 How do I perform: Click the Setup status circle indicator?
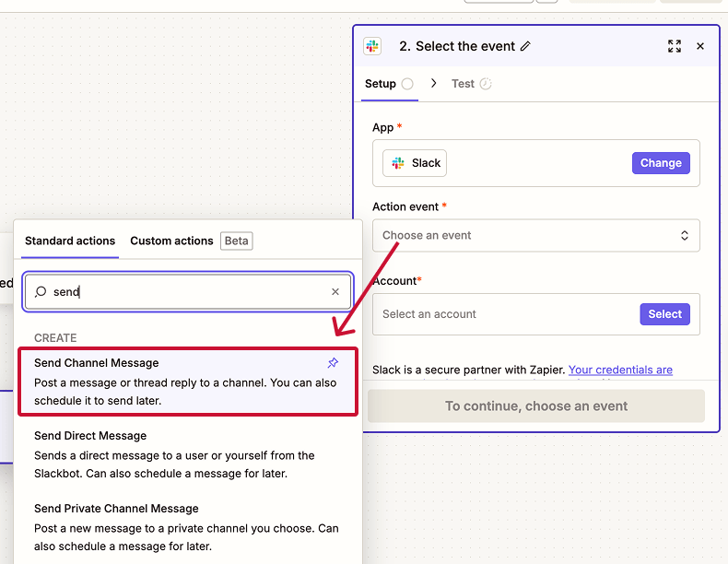point(407,84)
